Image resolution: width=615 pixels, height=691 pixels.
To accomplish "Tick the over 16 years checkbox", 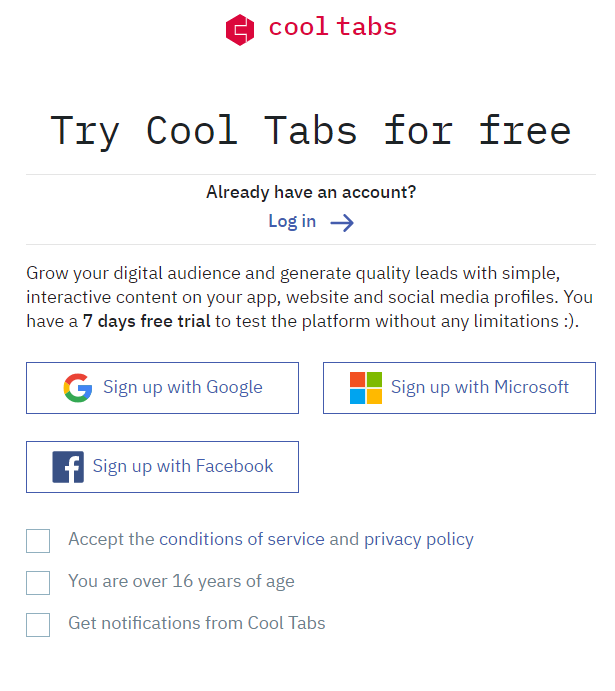I will (38, 583).
